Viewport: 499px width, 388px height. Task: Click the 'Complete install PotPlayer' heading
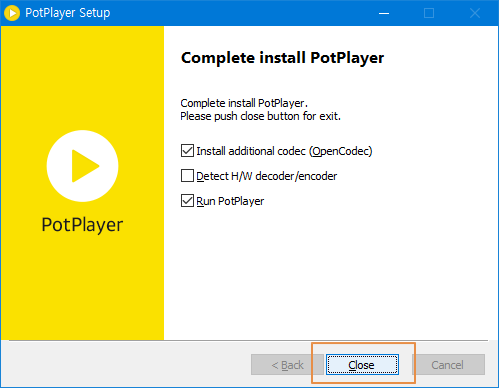[x=282, y=58]
